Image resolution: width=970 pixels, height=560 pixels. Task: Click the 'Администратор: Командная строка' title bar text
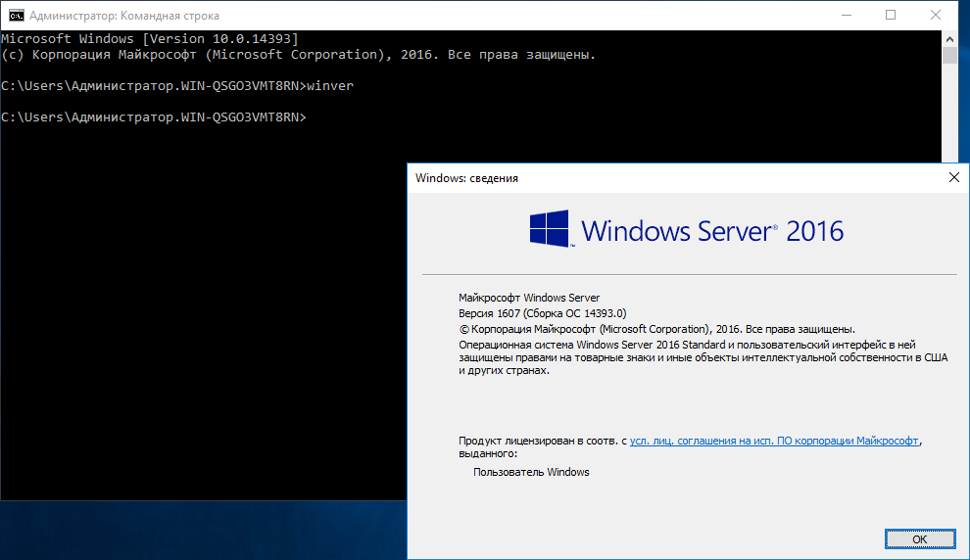coord(124,16)
